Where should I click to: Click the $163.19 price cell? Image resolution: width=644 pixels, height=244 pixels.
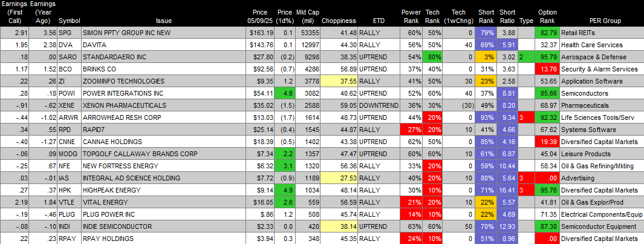[260, 32]
